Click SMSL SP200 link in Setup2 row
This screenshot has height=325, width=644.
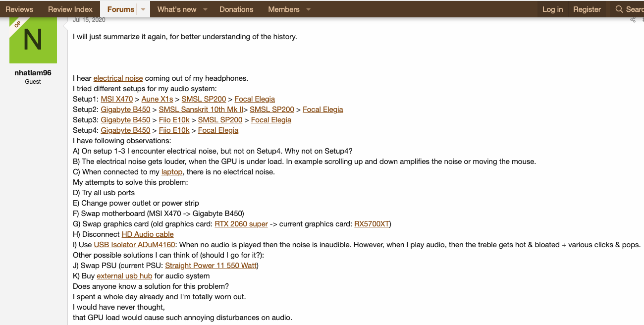pyautogui.click(x=272, y=109)
